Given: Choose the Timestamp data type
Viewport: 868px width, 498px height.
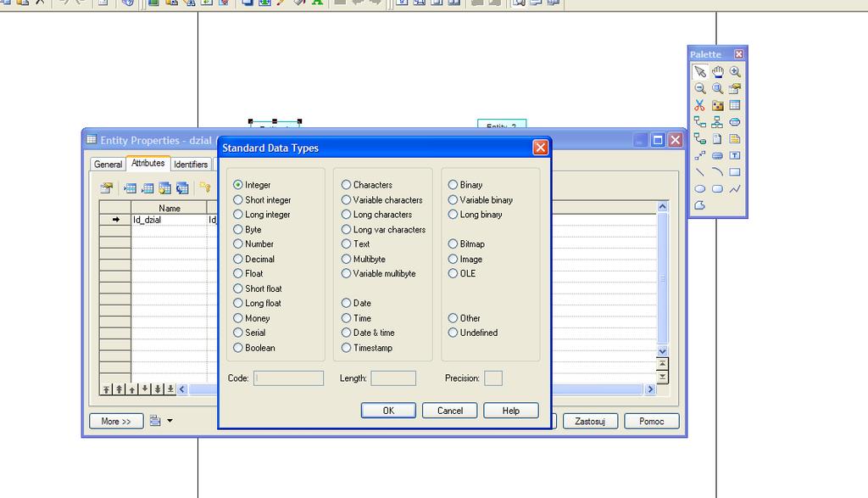Looking at the screenshot, I should [x=368, y=348].
